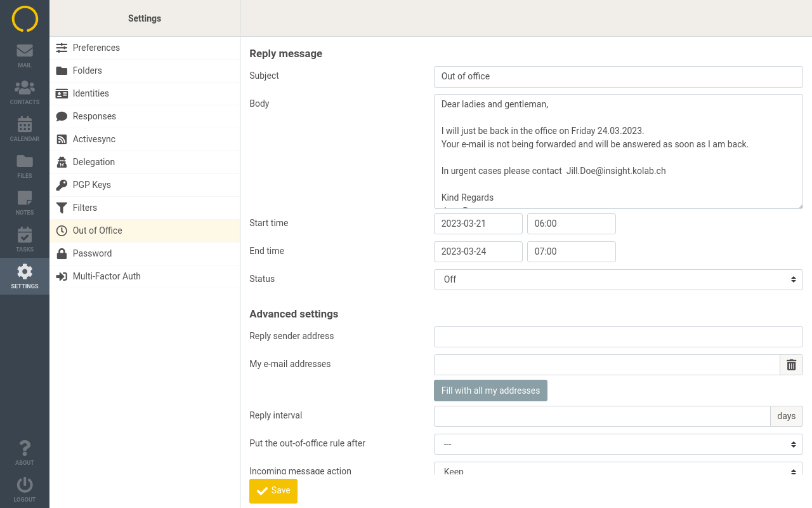Click the Reply interval label
Image resolution: width=812 pixels, height=508 pixels.
(x=276, y=415)
